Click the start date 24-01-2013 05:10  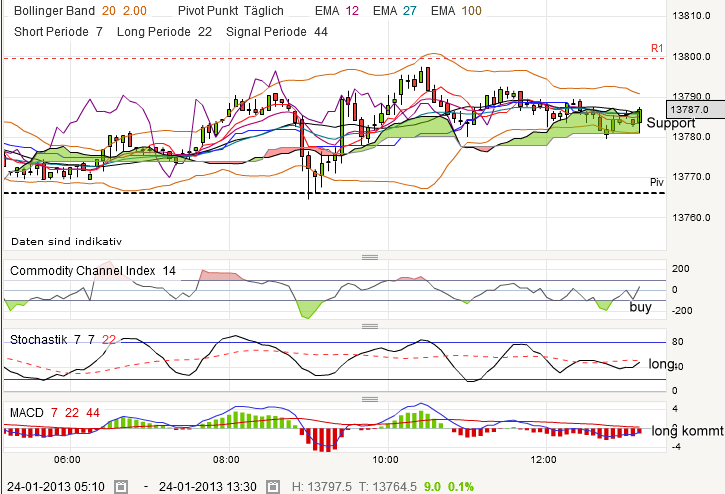[x=56, y=487]
